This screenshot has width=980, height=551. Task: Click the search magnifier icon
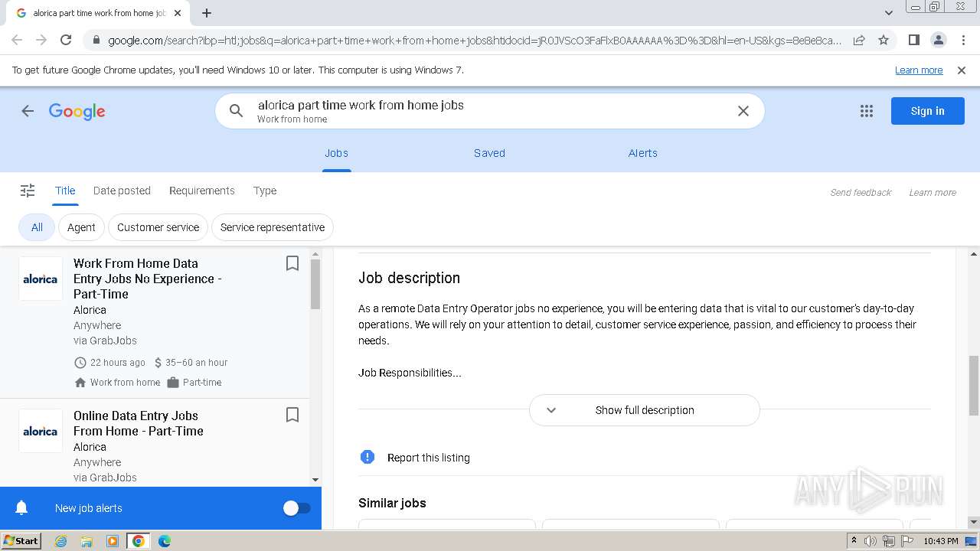click(x=237, y=111)
